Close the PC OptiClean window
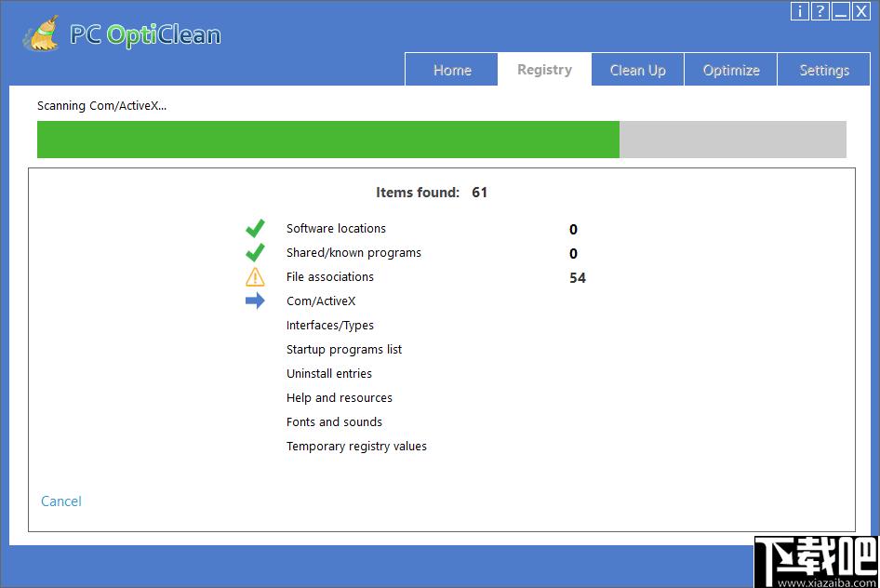 click(x=860, y=11)
